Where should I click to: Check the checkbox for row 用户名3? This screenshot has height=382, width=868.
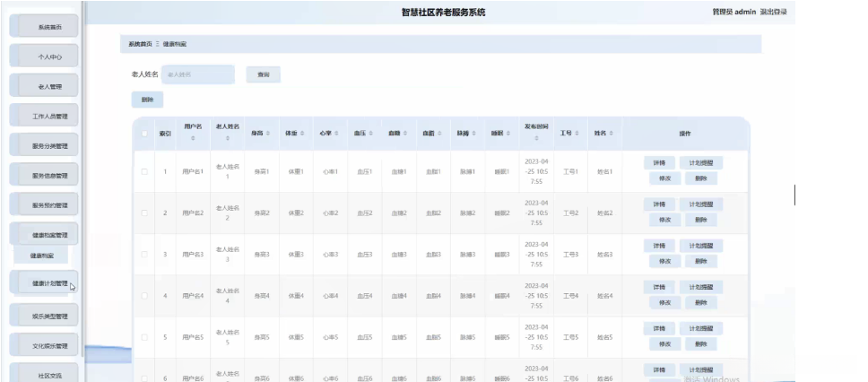144,255
